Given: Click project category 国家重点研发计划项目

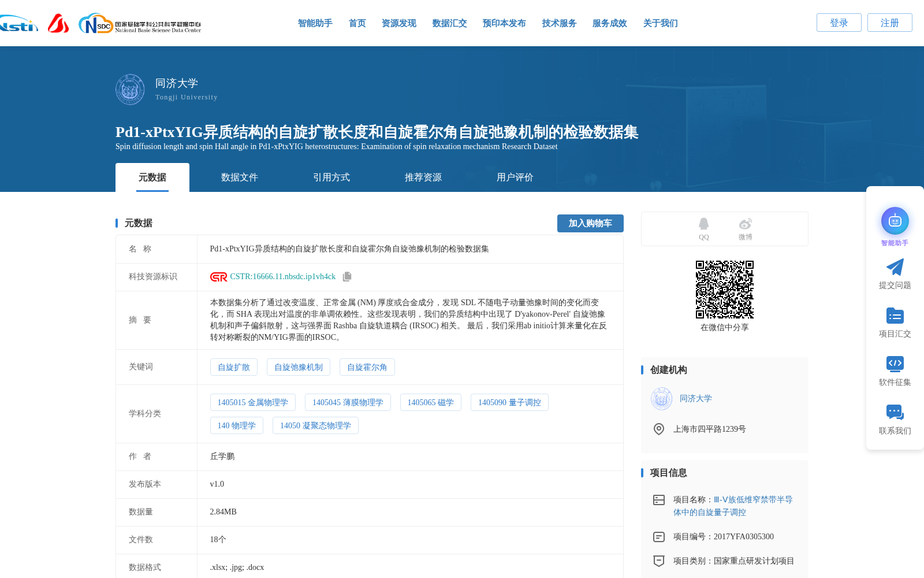Looking at the screenshot, I should click(754, 561).
